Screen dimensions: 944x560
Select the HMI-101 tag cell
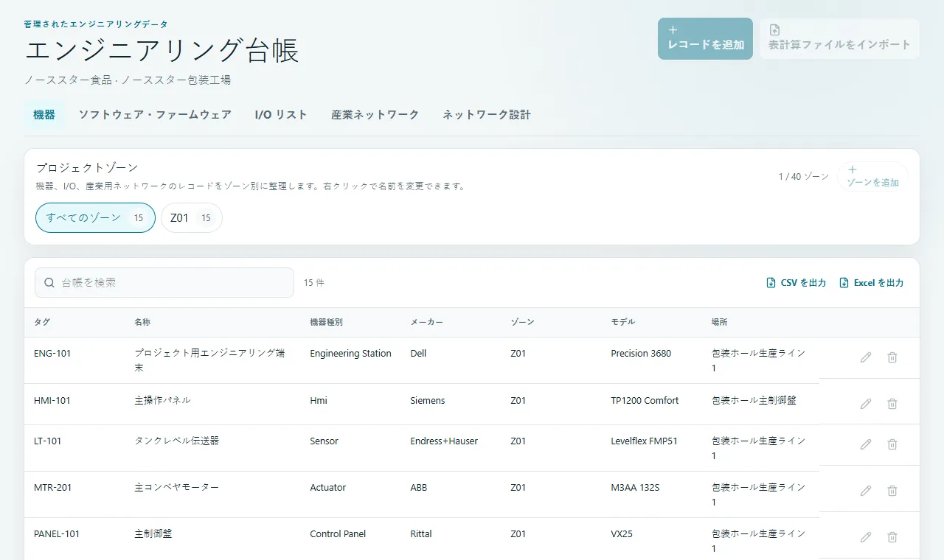52,401
